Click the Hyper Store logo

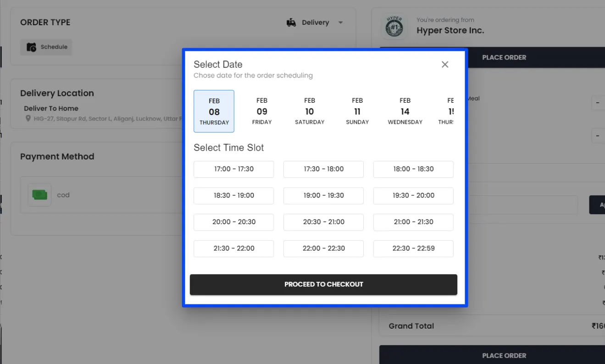[x=394, y=27]
